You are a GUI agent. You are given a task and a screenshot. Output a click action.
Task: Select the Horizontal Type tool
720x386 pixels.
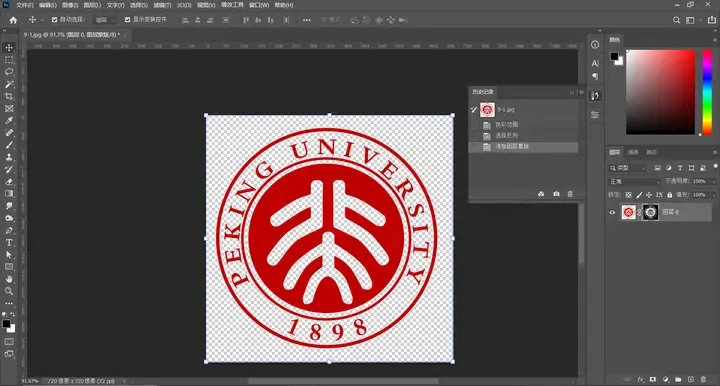coord(9,242)
